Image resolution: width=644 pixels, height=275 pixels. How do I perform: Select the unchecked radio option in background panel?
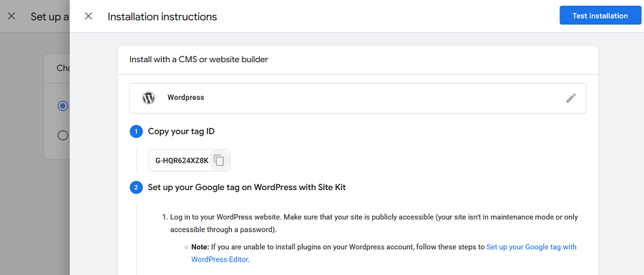[62, 135]
